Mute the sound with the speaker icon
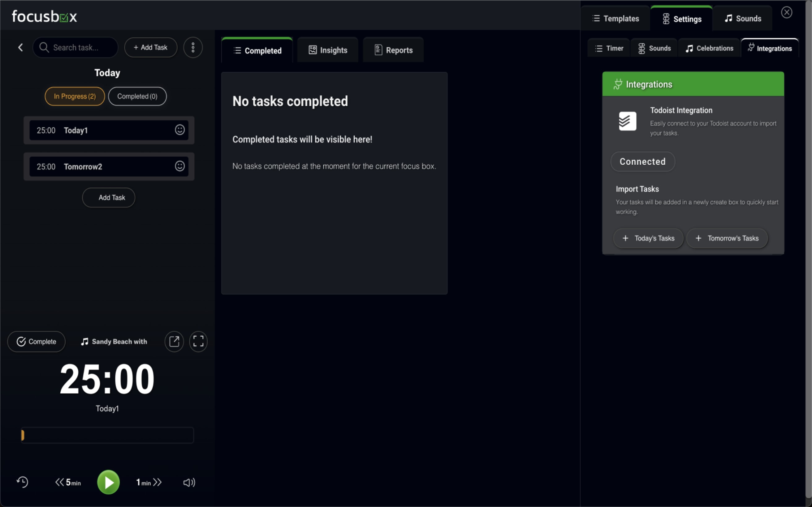Image resolution: width=812 pixels, height=507 pixels. point(189,483)
